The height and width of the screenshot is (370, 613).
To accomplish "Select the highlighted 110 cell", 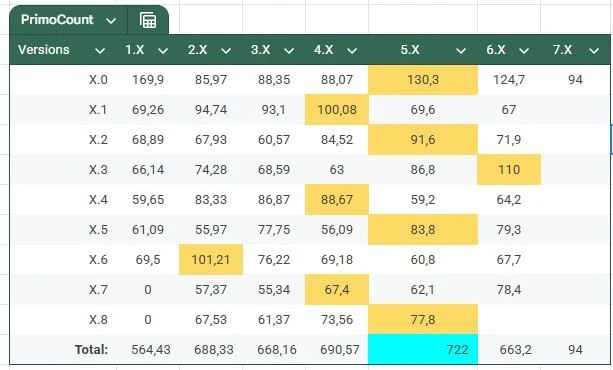I will click(509, 170).
